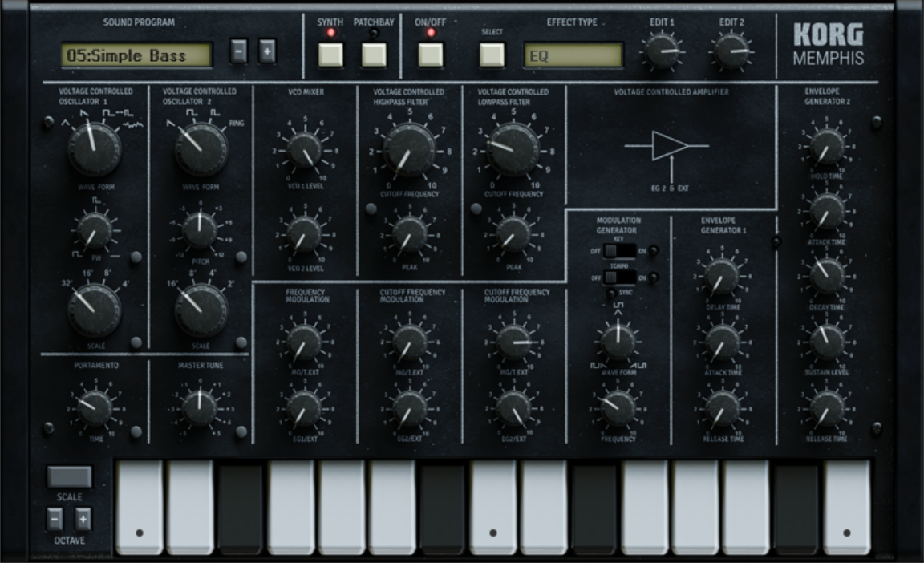
Task: Click the Frequency Modulation EG1/EXT knob
Action: (305, 409)
